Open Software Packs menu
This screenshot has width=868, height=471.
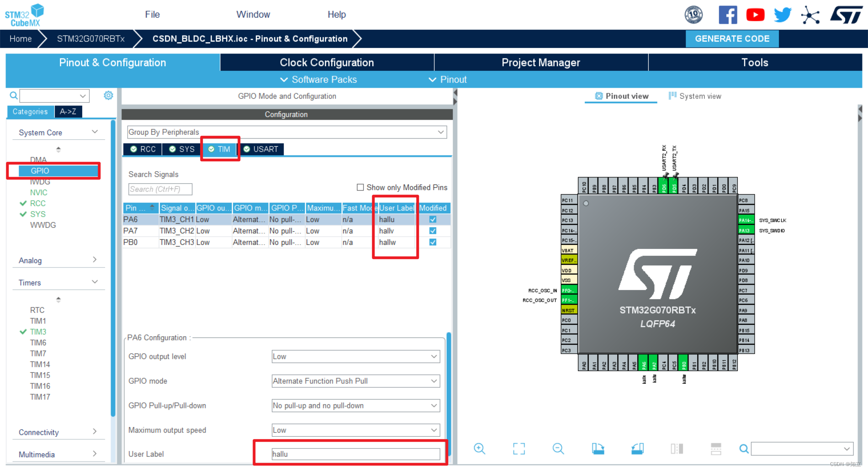click(318, 79)
